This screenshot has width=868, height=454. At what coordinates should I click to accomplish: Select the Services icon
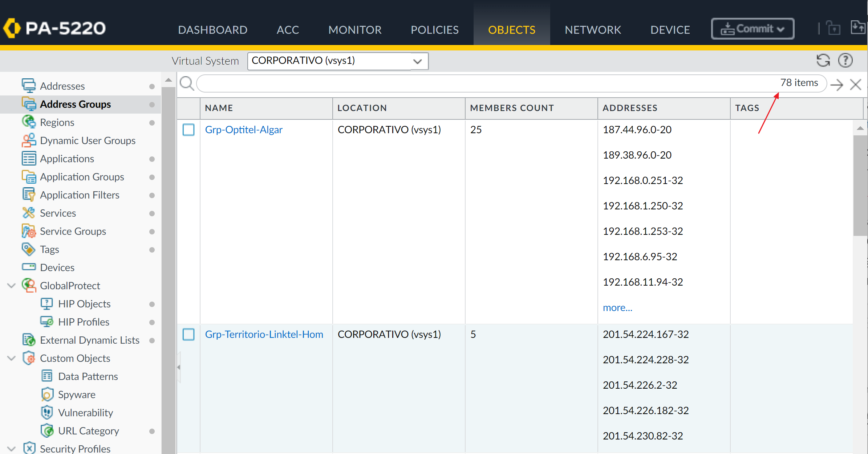coord(29,213)
